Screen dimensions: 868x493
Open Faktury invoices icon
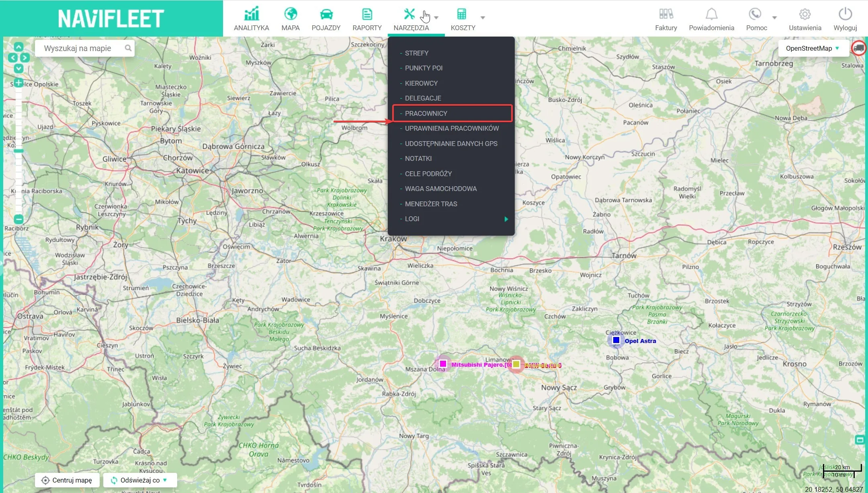coord(666,14)
